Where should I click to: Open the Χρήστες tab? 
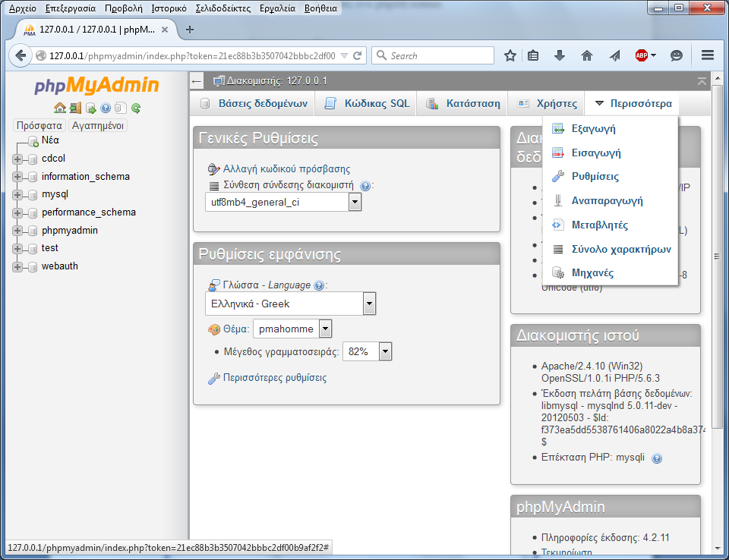click(x=548, y=103)
